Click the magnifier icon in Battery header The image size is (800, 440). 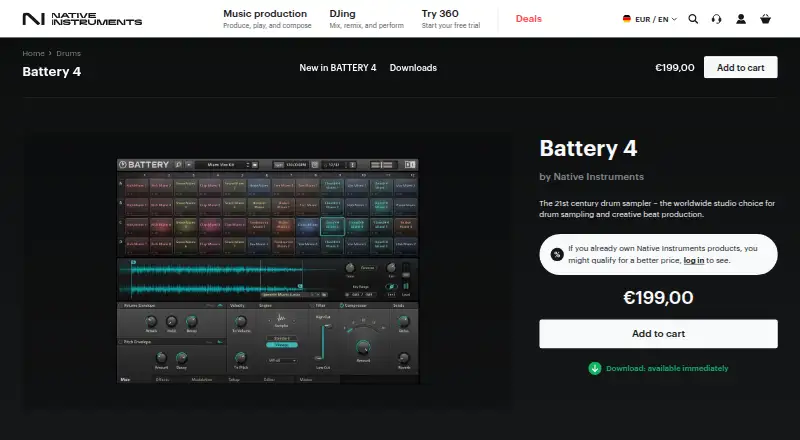178,164
